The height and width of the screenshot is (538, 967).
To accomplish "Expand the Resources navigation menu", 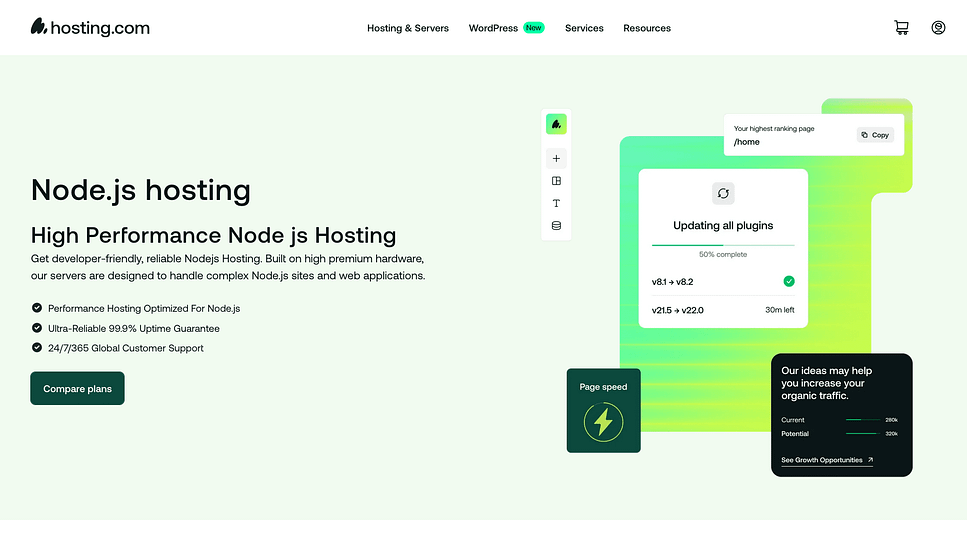I will (647, 28).
